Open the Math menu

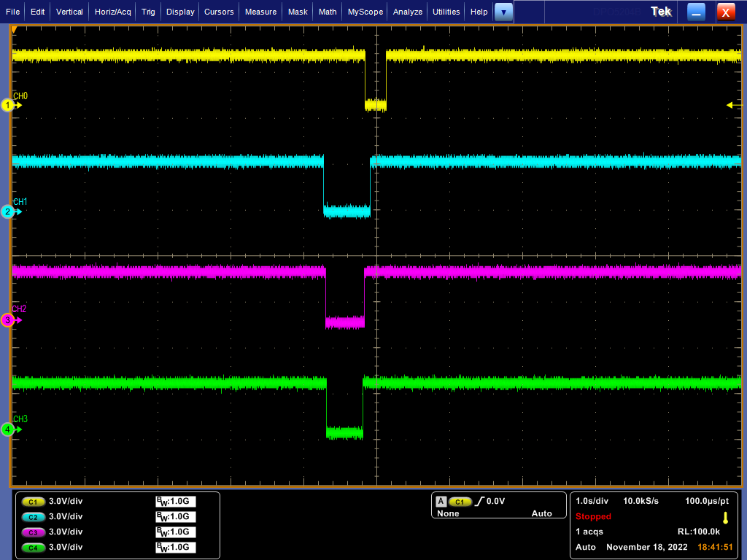point(328,12)
